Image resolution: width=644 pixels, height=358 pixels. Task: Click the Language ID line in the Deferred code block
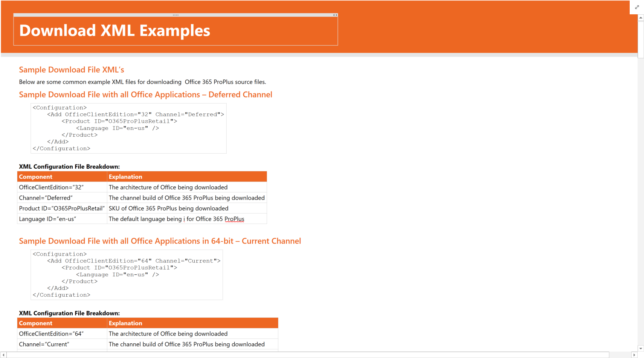pyautogui.click(x=118, y=128)
